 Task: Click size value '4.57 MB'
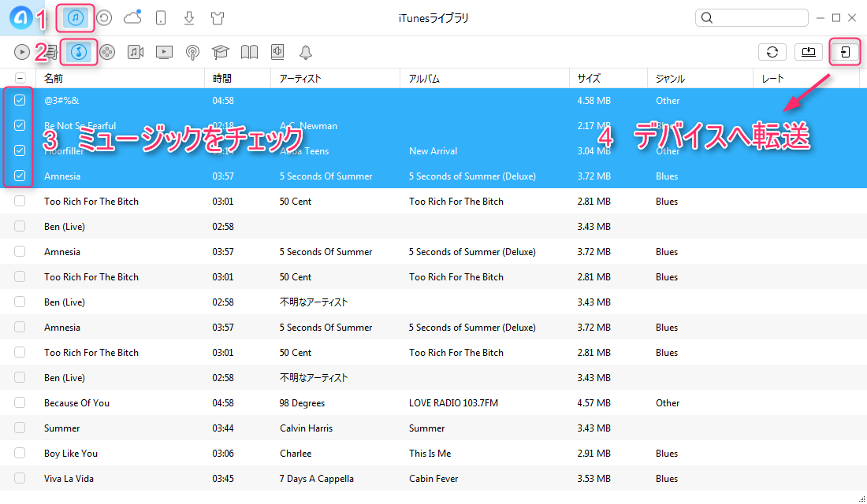click(594, 403)
